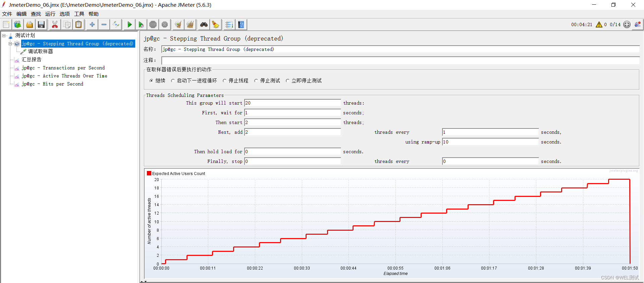Click red Expected Active Users Count legend swatch

pos(149,173)
